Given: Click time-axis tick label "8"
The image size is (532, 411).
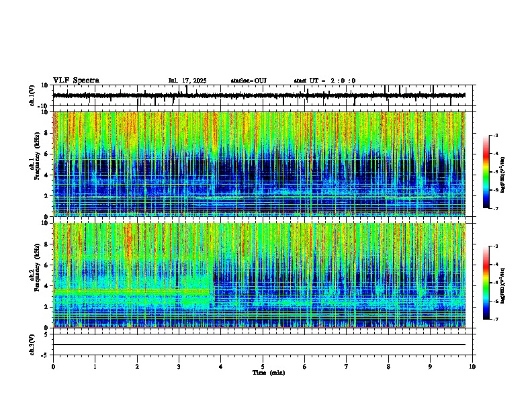Looking at the screenshot, I should (388, 367).
